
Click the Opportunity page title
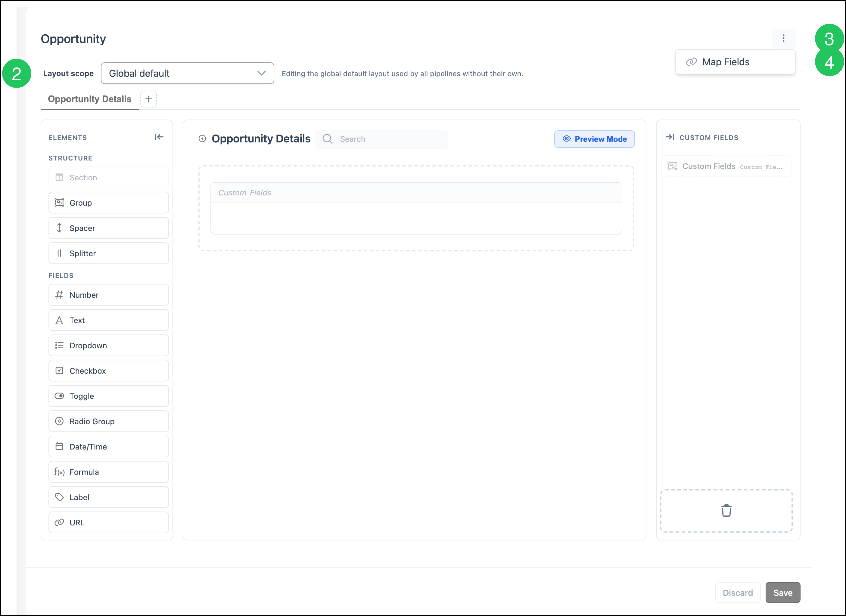point(73,39)
